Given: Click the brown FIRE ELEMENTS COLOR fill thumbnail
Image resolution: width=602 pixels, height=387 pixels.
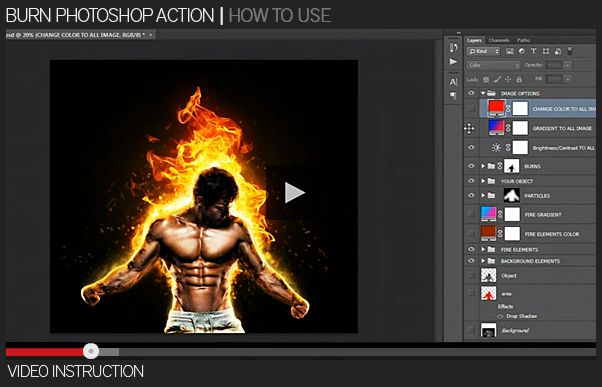Looking at the screenshot, I should coord(488,233).
